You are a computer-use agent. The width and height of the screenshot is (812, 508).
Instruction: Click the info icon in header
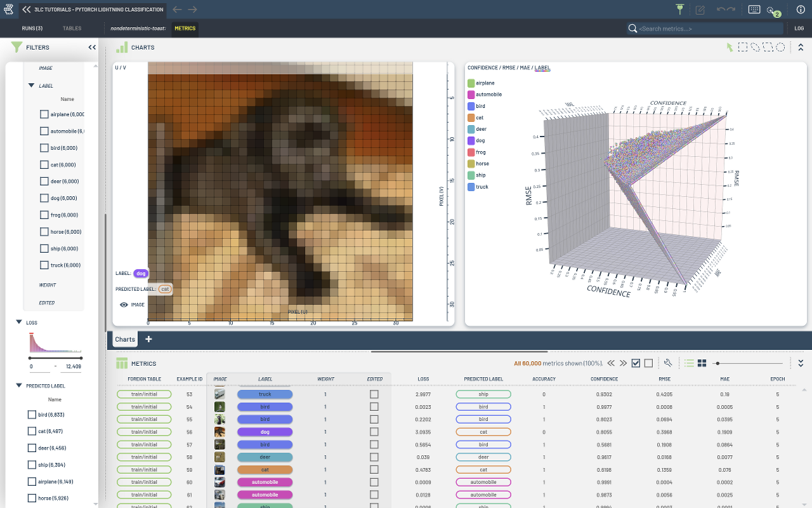tap(800, 10)
